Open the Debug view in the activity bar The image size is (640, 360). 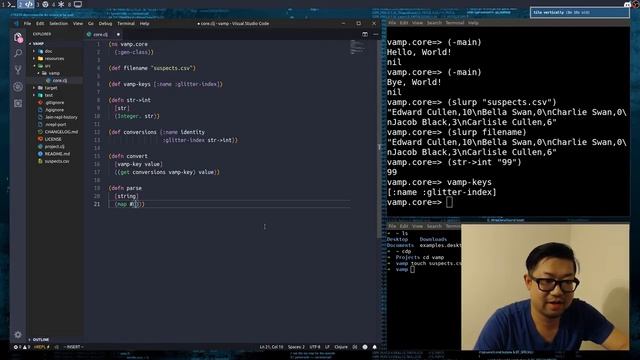[18, 87]
